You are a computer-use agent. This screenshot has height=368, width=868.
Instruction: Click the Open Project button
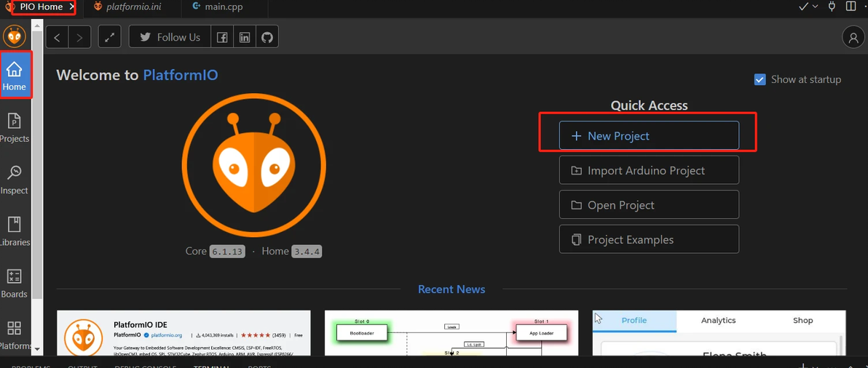[649, 204]
